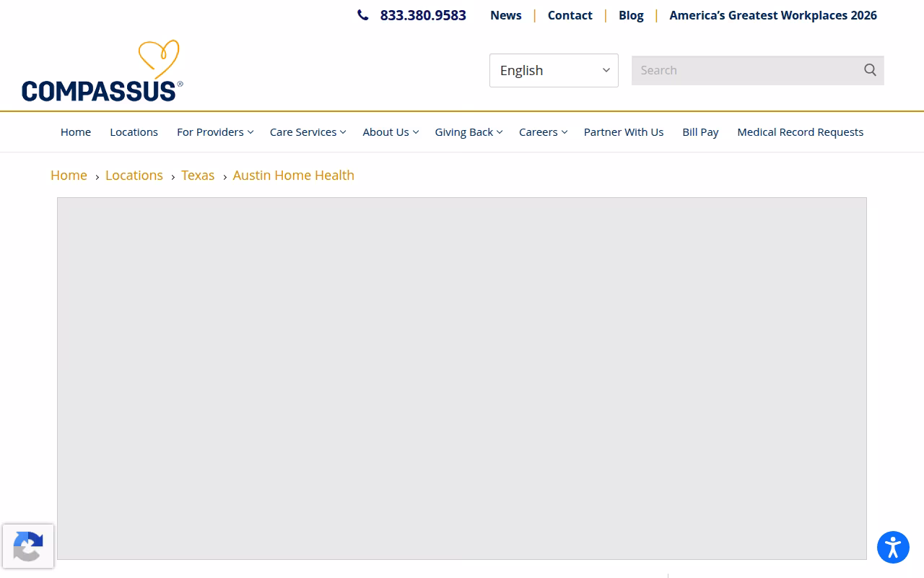Open Medical Record Requests

[800, 131]
